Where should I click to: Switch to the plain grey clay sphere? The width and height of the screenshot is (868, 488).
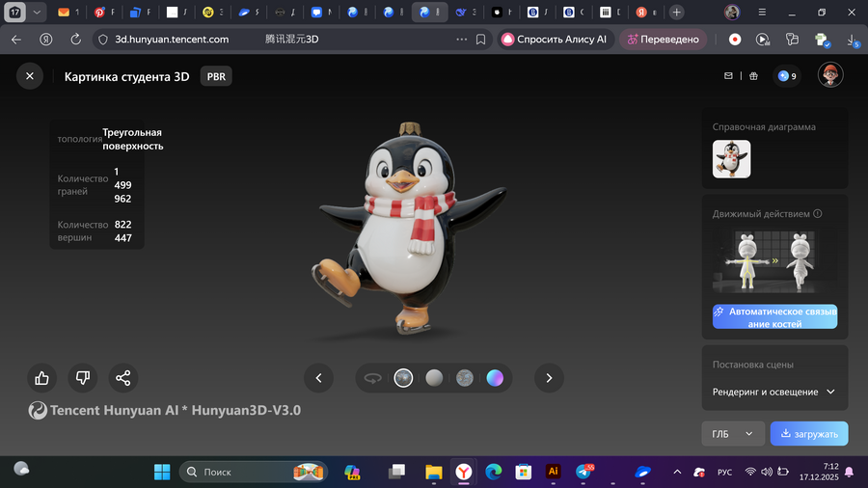pos(434,378)
